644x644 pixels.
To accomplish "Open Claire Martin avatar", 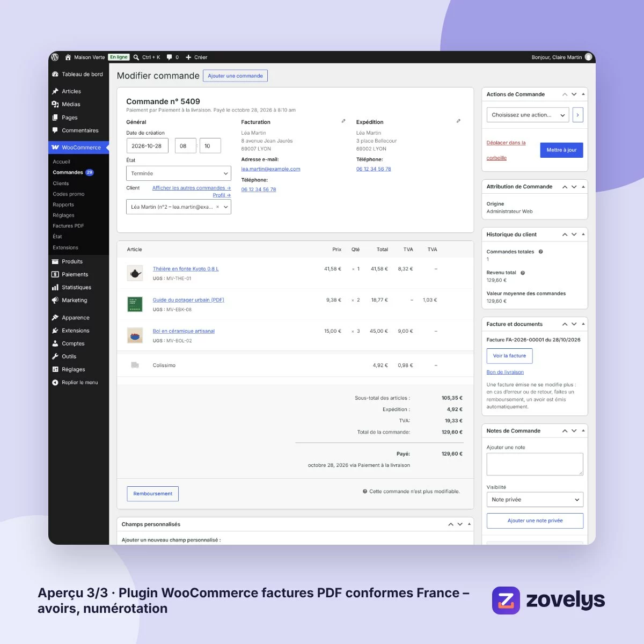I will [x=589, y=57].
